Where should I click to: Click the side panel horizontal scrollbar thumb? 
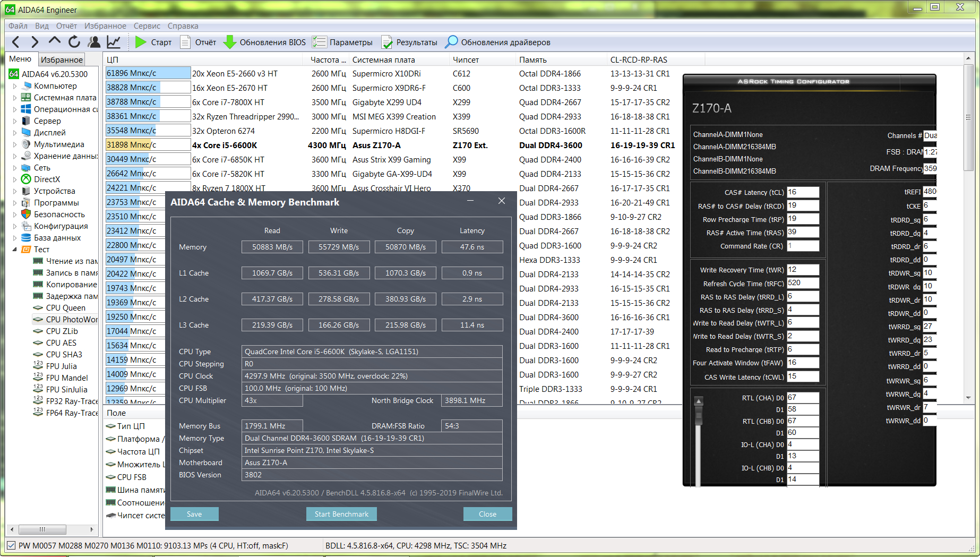pos(42,529)
